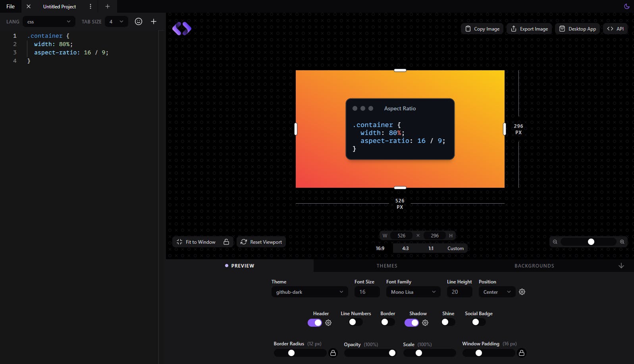Screen dimensions: 634x364
Task: Open the language dropdown showing css
Action: point(49,21)
